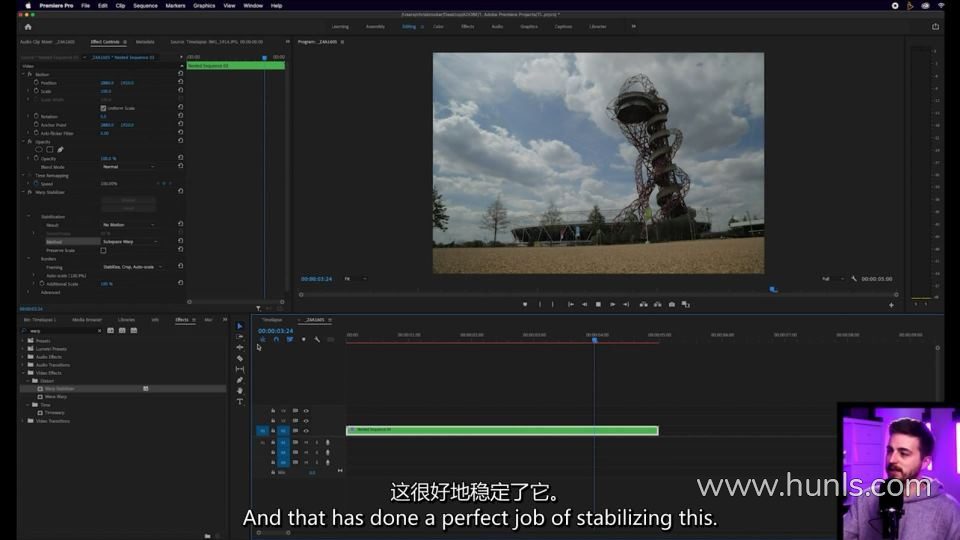This screenshot has height=540, width=960.
Task: Open the Stabilization Result dropdown
Action: (x=128, y=225)
